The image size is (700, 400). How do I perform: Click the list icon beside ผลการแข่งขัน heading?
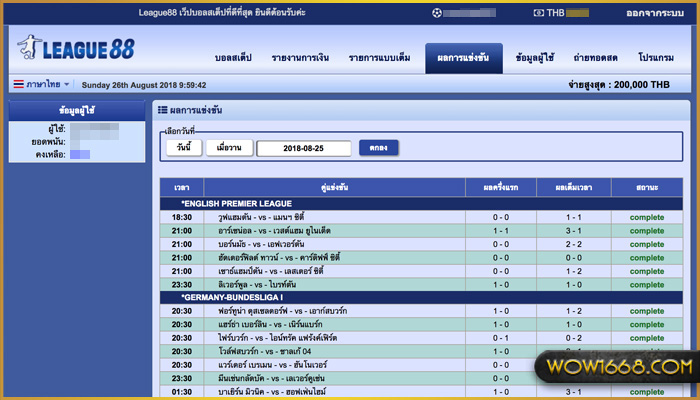[x=162, y=109]
